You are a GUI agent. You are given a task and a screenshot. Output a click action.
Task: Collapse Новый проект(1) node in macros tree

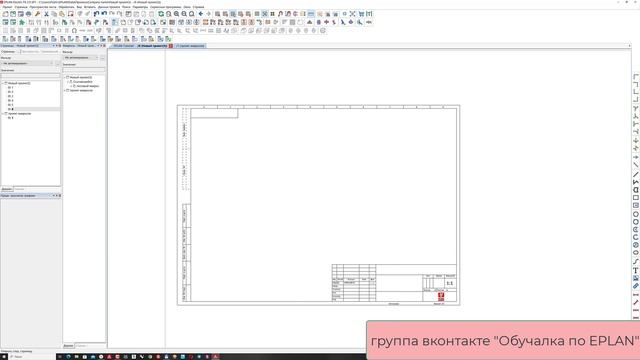tap(64, 77)
